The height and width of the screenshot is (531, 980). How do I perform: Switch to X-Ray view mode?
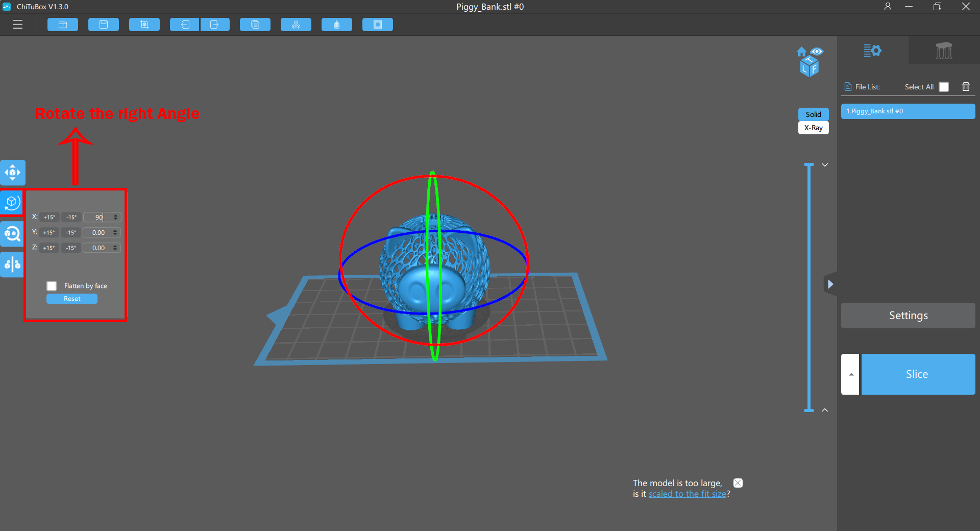[813, 128]
